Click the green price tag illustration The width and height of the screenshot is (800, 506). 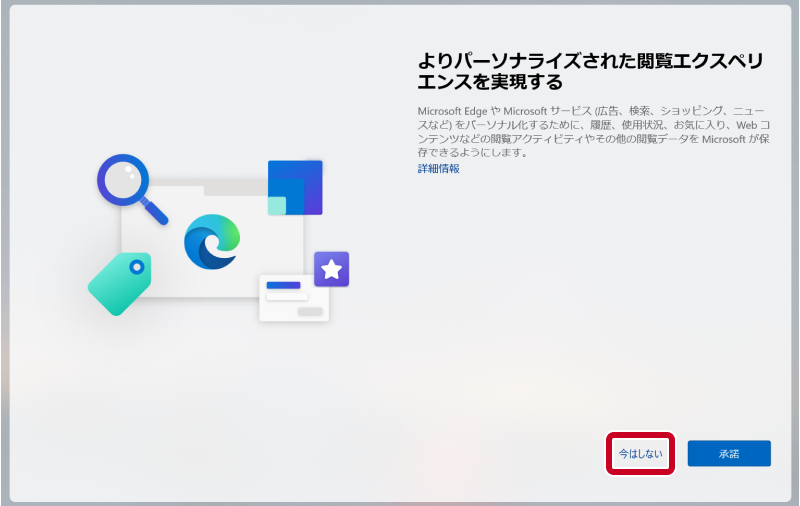tap(120, 284)
